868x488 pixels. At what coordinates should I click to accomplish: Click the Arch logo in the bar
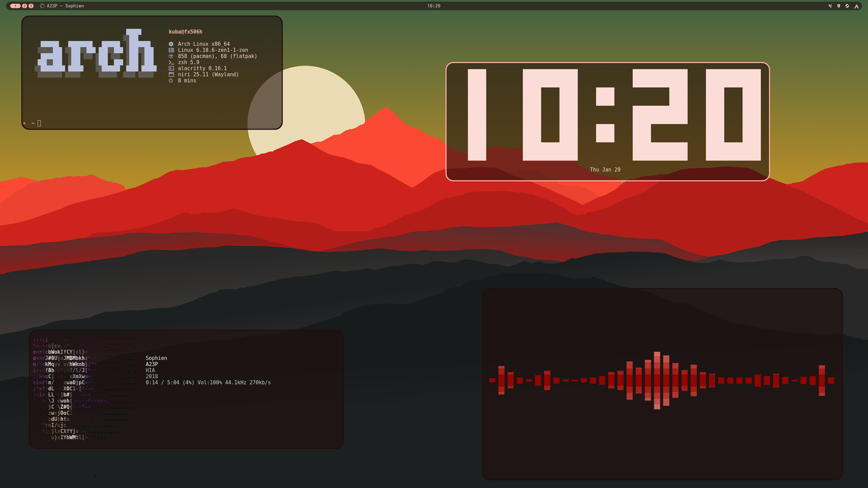[856, 6]
